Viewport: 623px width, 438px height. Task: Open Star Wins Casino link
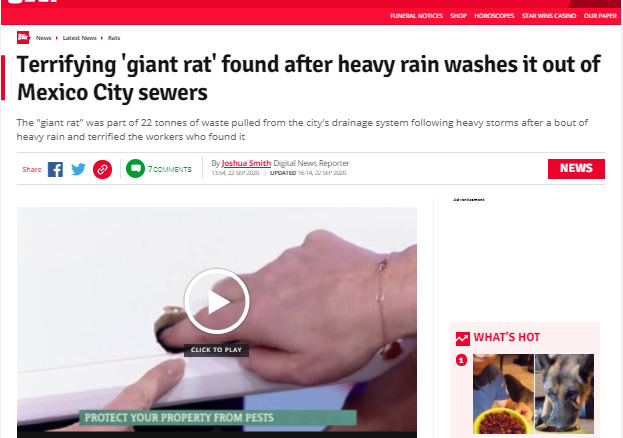549,16
